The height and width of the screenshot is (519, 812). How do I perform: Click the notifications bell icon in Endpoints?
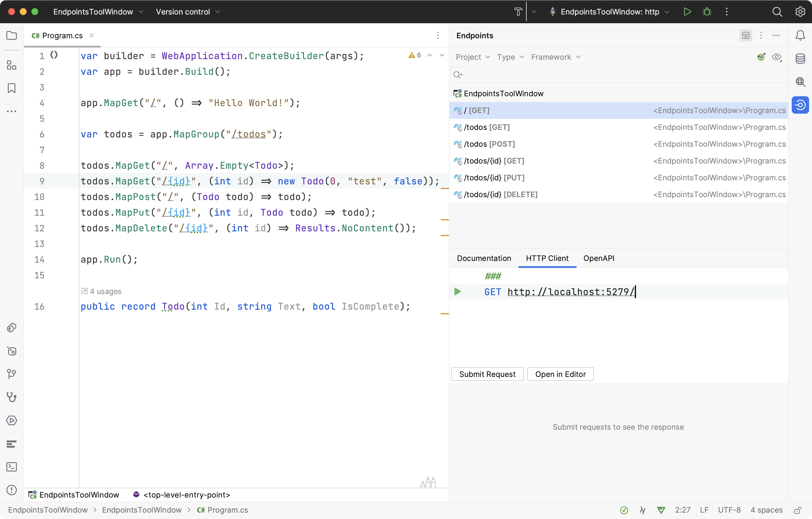point(800,35)
